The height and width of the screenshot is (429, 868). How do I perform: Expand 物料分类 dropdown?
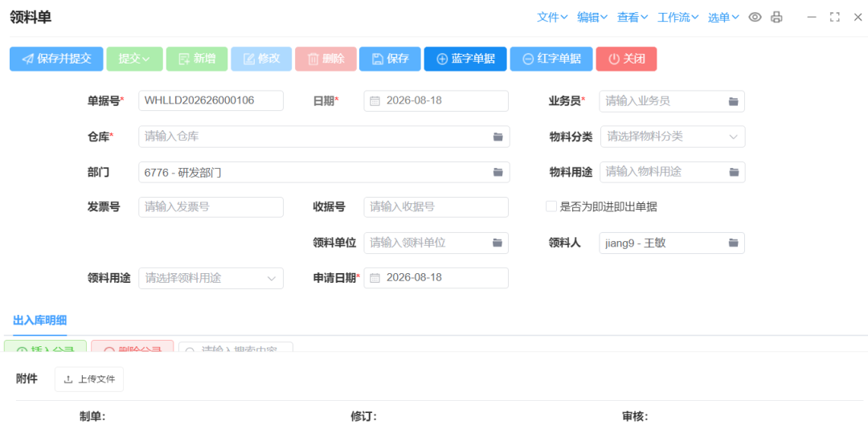point(734,137)
